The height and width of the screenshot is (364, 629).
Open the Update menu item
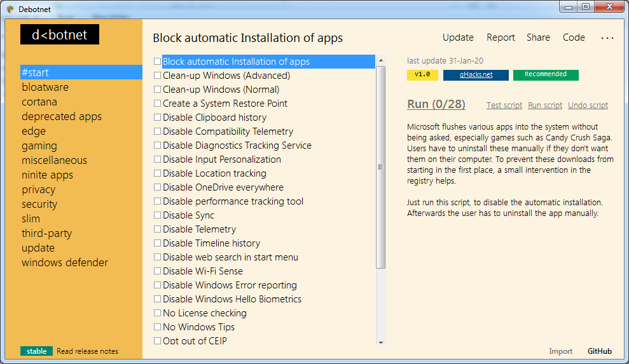[x=458, y=37]
